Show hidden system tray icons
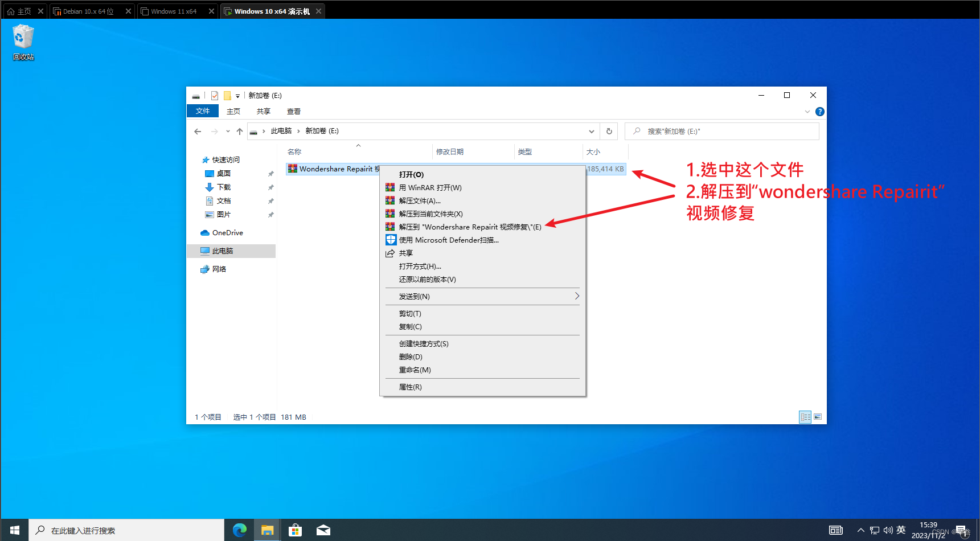980x541 pixels. pos(861,530)
